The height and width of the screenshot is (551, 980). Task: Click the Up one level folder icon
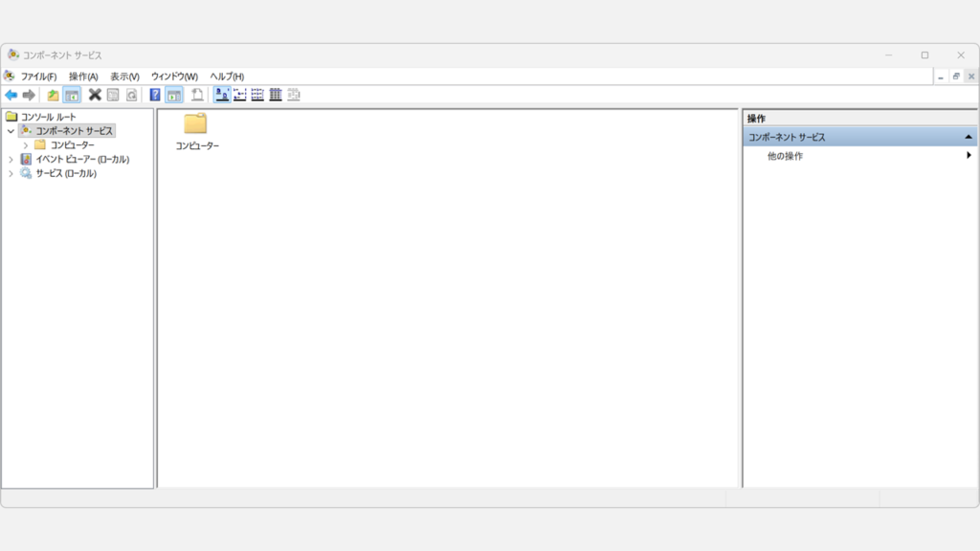54,95
